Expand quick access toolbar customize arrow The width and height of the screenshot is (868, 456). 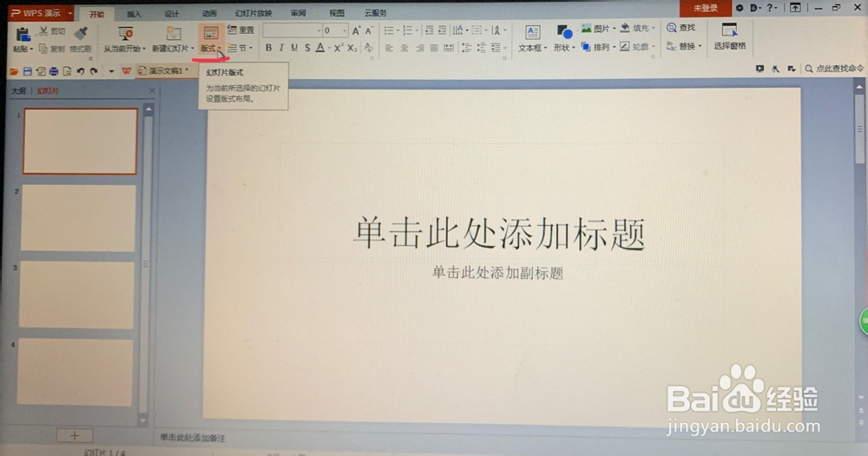click(x=111, y=71)
